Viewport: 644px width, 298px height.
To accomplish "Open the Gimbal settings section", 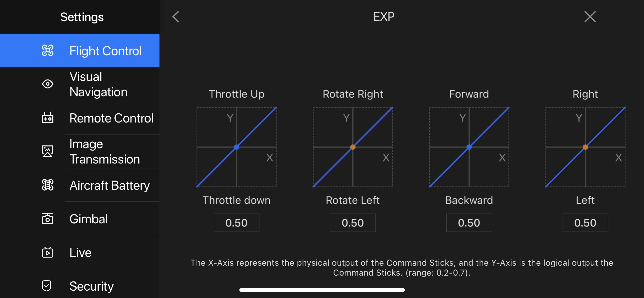I will (80, 219).
